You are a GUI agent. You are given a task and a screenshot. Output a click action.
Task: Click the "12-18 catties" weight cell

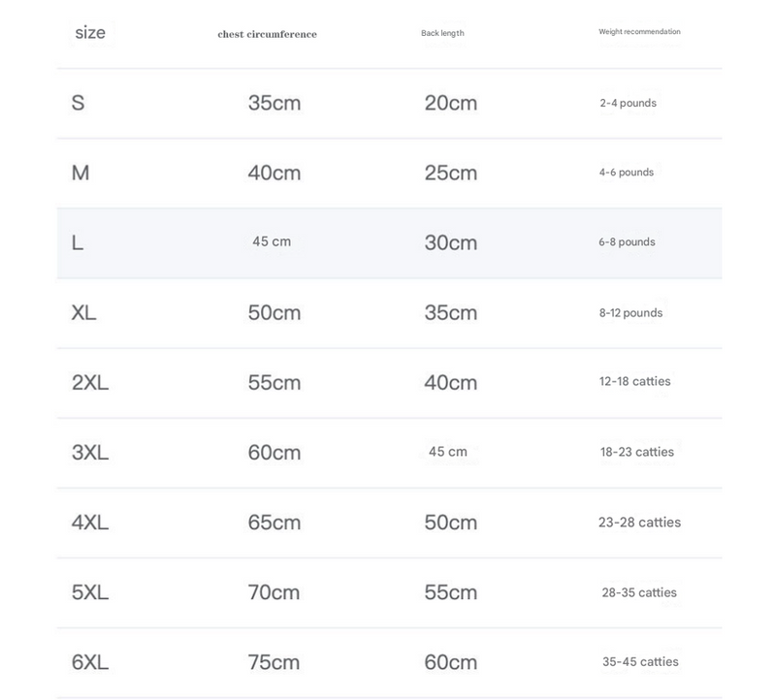click(634, 382)
